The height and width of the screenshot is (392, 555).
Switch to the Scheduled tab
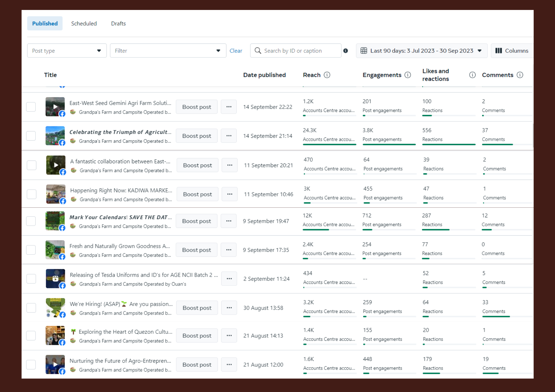click(x=84, y=24)
